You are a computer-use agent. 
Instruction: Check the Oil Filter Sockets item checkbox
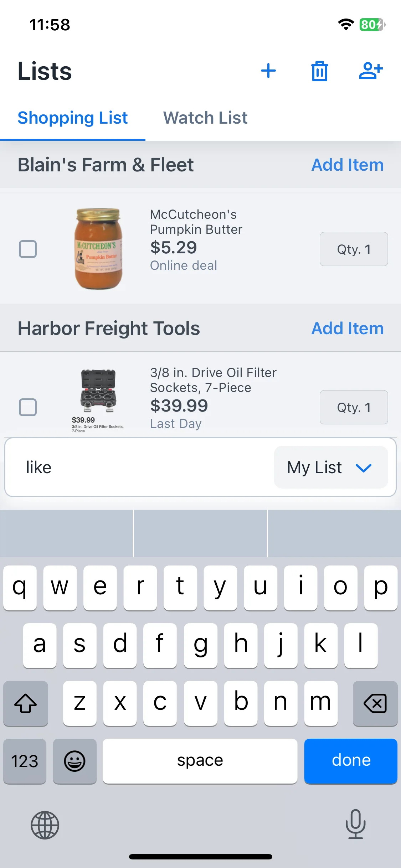(28, 407)
